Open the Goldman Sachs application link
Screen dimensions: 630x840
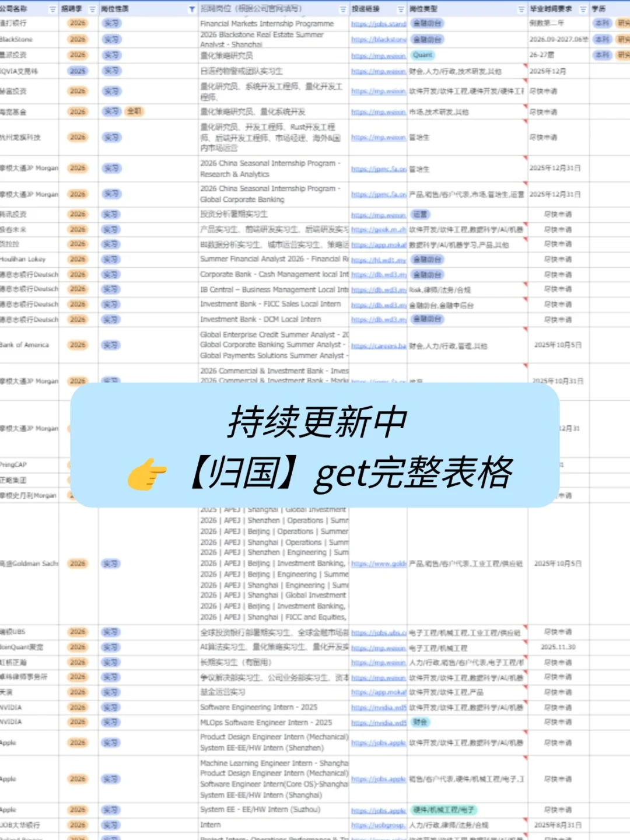coord(379,564)
